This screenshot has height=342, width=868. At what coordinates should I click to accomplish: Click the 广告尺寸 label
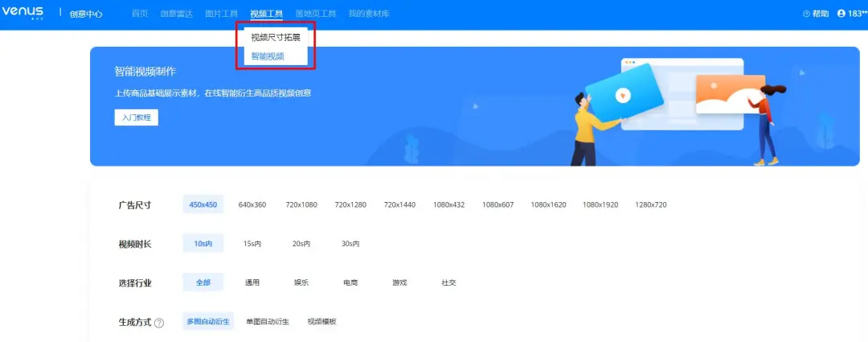pos(134,205)
